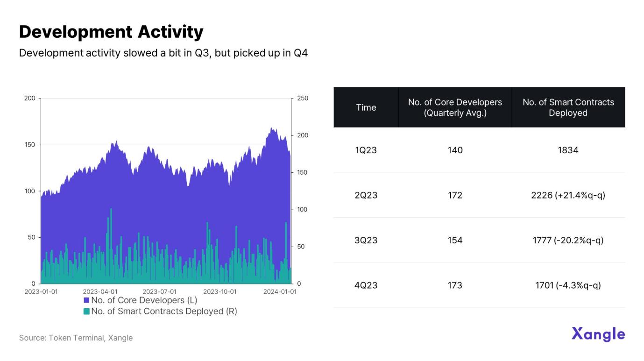Click the 'Source: Token Terminal, Xangle' text

tap(76, 338)
